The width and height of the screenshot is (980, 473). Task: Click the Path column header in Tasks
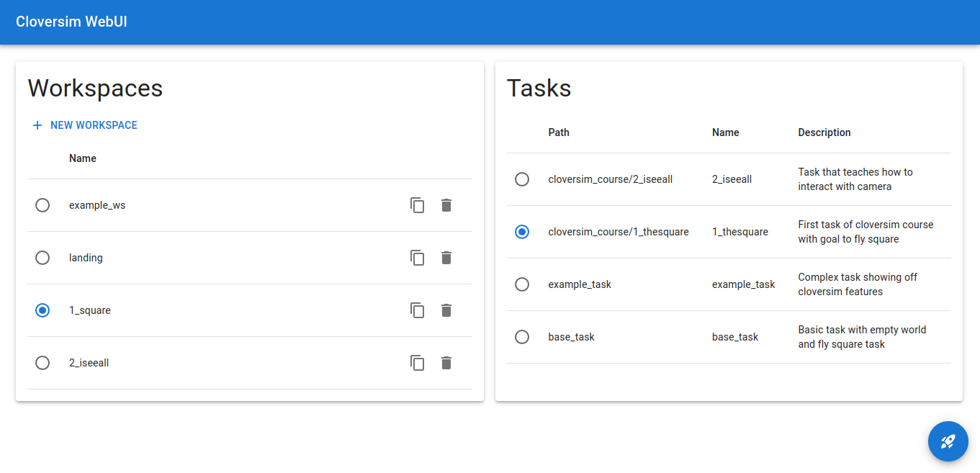pos(559,132)
